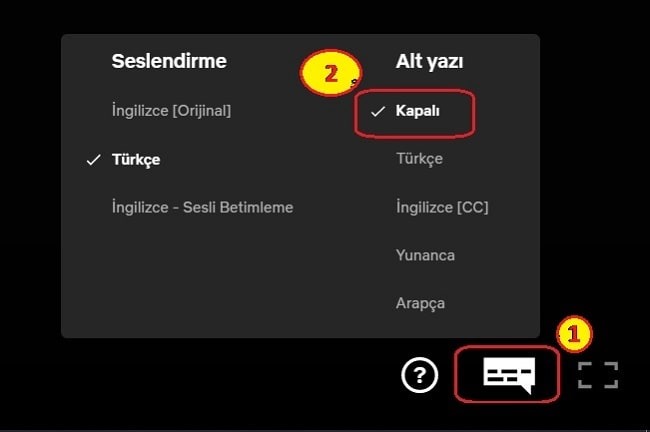Click the checkmark beside Kapalı
This screenshot has width=650, height=432.
pos(378,111)
